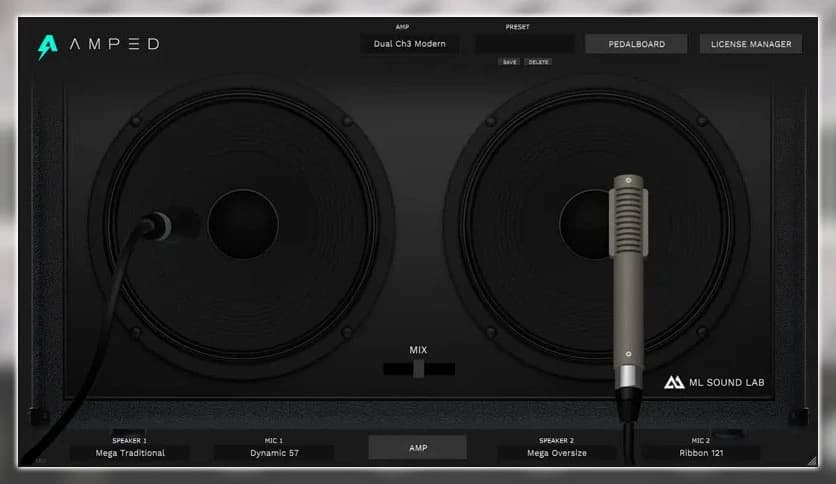This screenshot has width=836, height=484.
Task: Click the dynamic microphone on left speaker
Action: click(157, 227)
